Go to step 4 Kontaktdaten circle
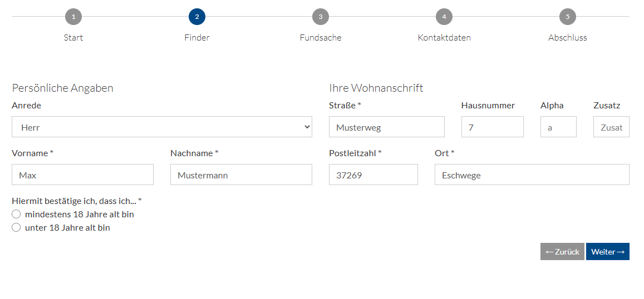Viewport: 644px width, 299px height. click(x=444, y=17)
